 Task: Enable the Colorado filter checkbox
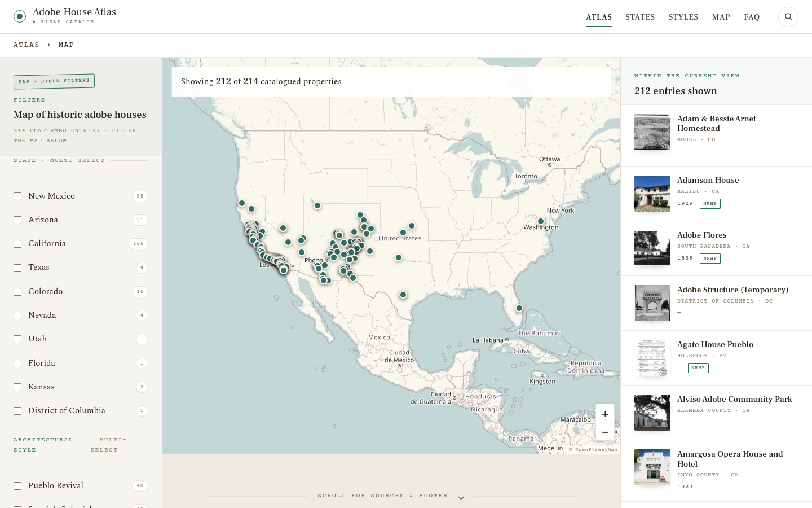pyautogui.click(x=17, y=292)
